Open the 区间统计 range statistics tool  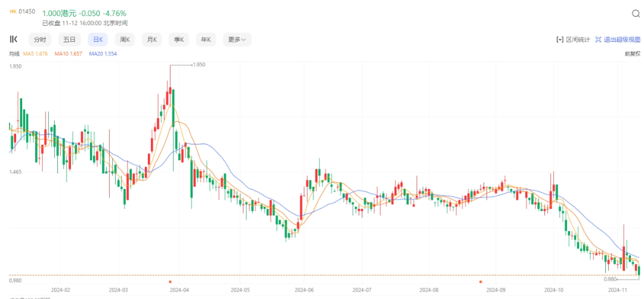coord(572,40)
